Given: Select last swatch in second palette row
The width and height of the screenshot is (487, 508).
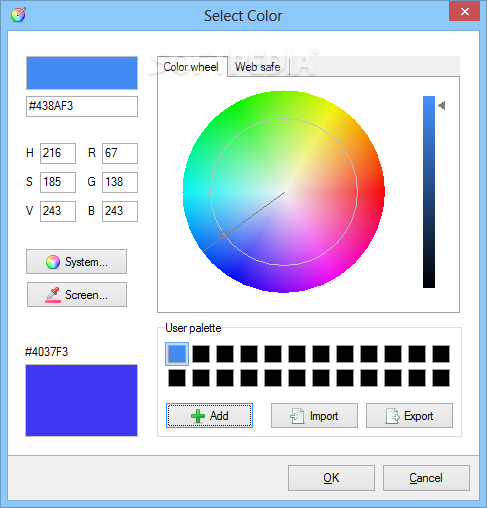Looking at the screenshot, I should [441, 378].
